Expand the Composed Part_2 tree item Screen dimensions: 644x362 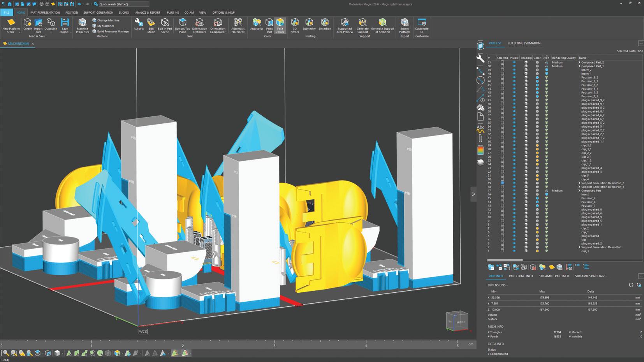tap(579, 62)
